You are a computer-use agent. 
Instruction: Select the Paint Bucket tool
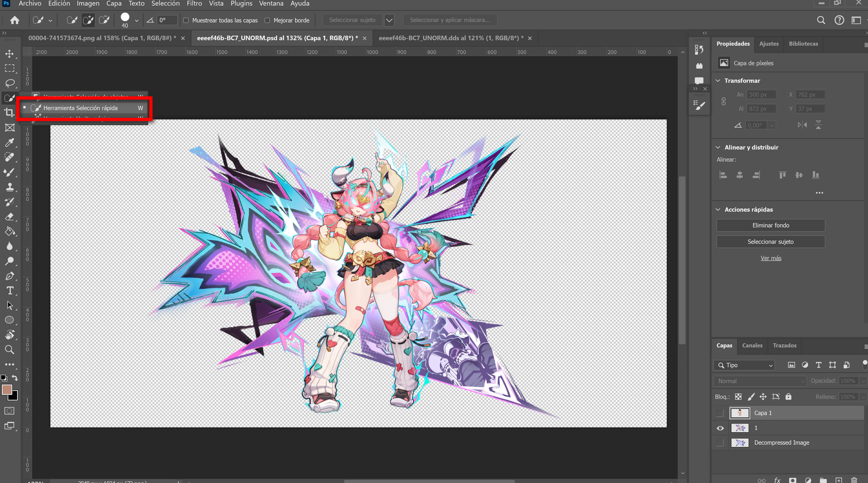(9, 231)
